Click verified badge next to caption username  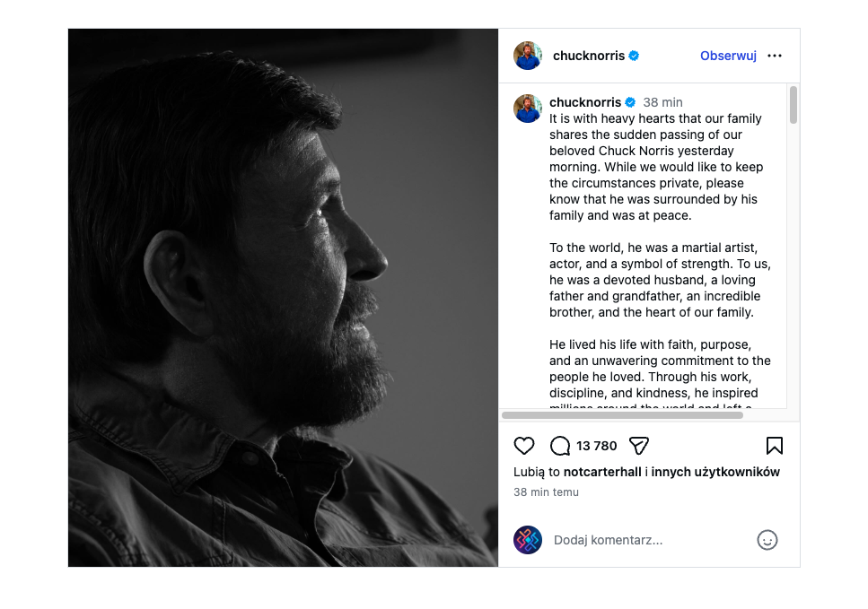tap(630, 102)
